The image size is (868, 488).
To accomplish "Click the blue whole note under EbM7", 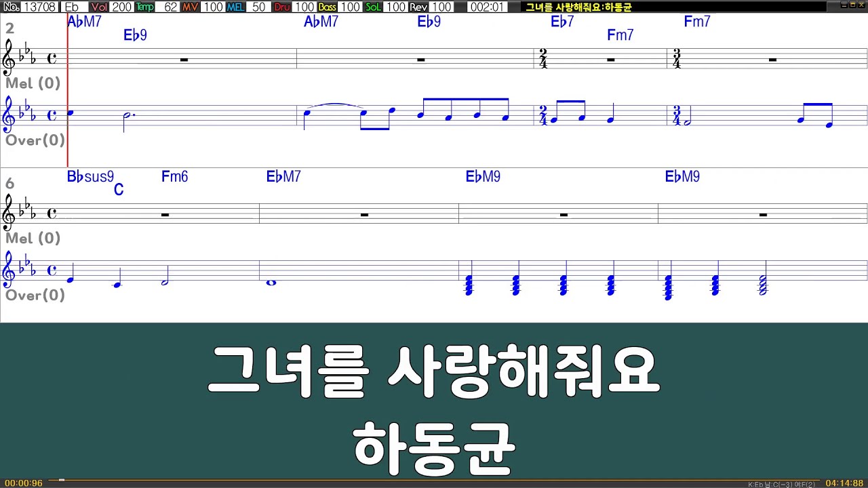I will tap(271, 283).
